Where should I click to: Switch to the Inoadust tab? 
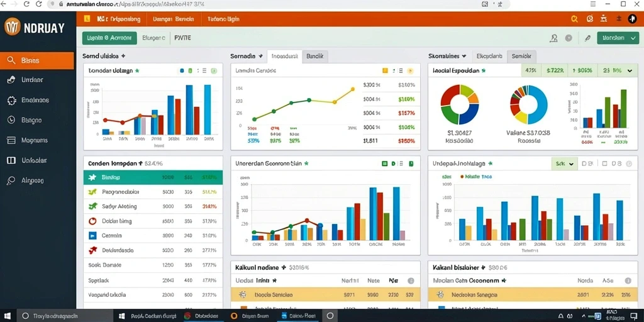(x=284, y=56)
